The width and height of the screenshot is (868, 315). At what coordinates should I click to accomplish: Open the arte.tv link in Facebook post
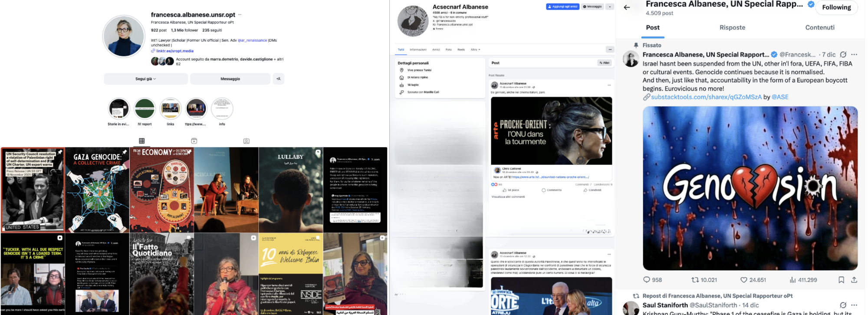(x=550, y=177)
